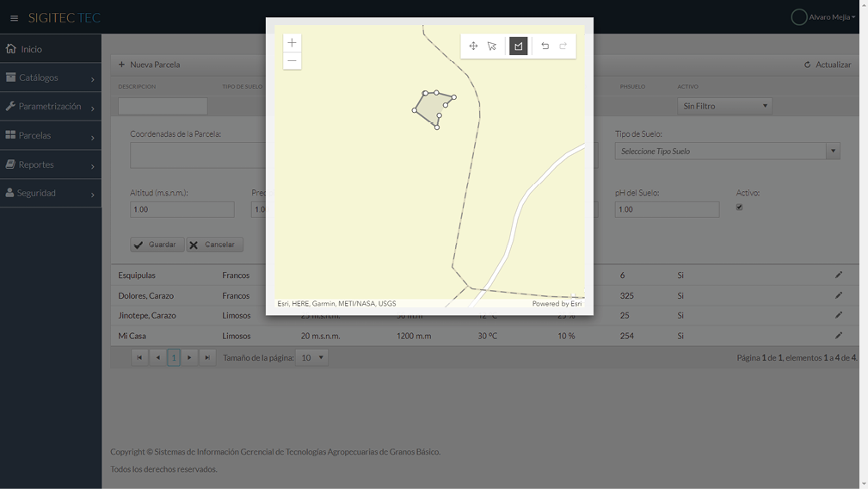The height and width of the screenshot is (489, 868).
Task: Click the Altitud input field
Action: (x=182, y=209)
